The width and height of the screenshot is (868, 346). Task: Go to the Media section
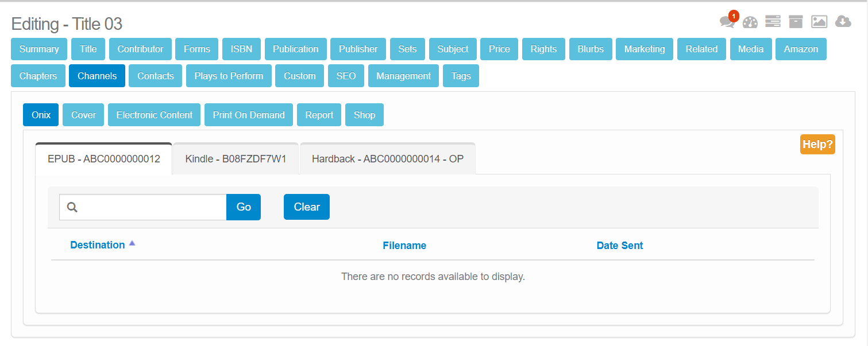click(x=751, y=49)
